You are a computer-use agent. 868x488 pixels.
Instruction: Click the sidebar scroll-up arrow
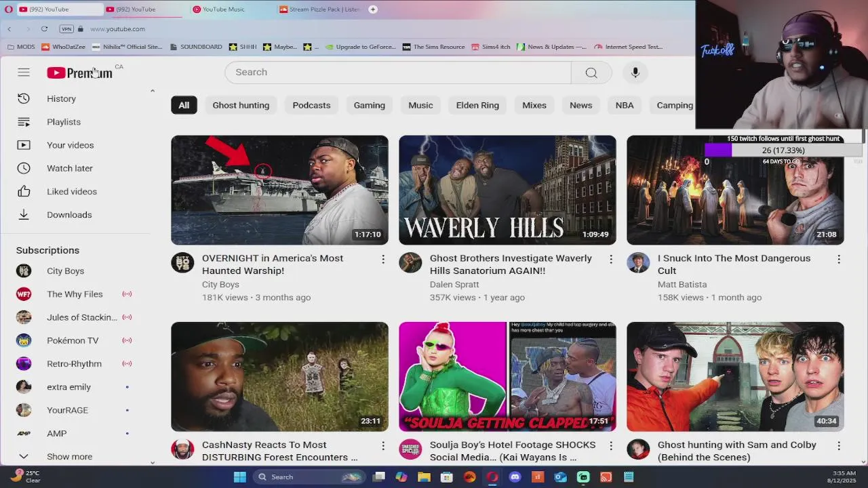click(153, 91)
